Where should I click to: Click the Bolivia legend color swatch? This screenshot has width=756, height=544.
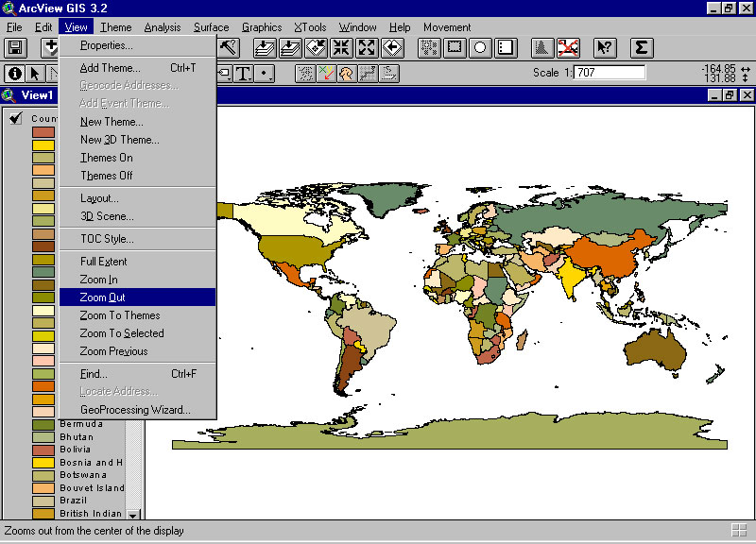pyautogui.click(x=43, y=450)
